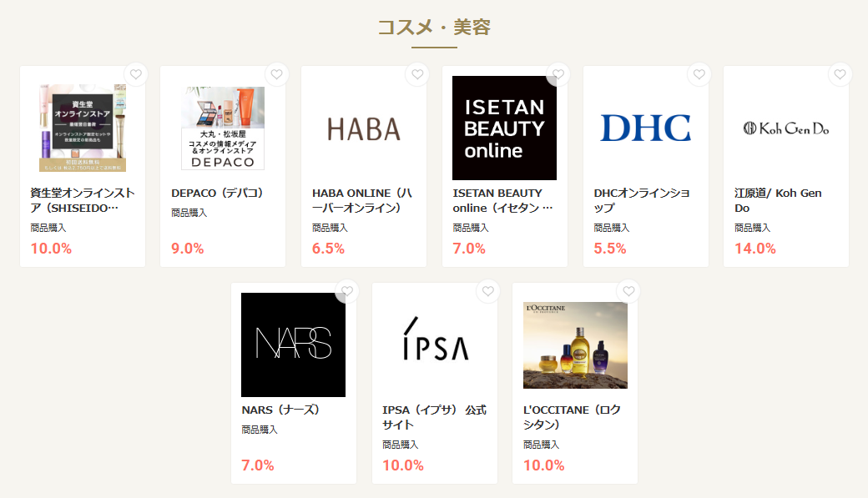
Task: Tap the heart on Koh Gen Do card
Action: point(840,74)
